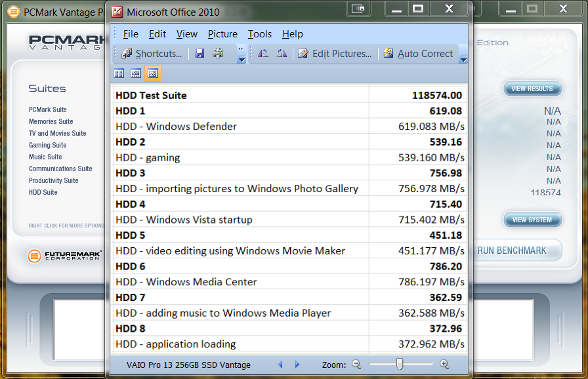Switch to Filmstrip view

click(x=135, y=73)
